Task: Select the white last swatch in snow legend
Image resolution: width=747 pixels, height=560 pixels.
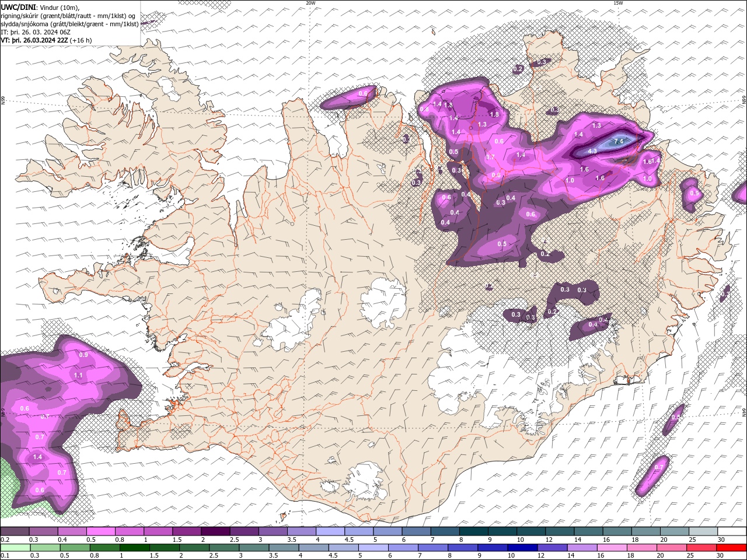Action: click(x=731, y=531)
